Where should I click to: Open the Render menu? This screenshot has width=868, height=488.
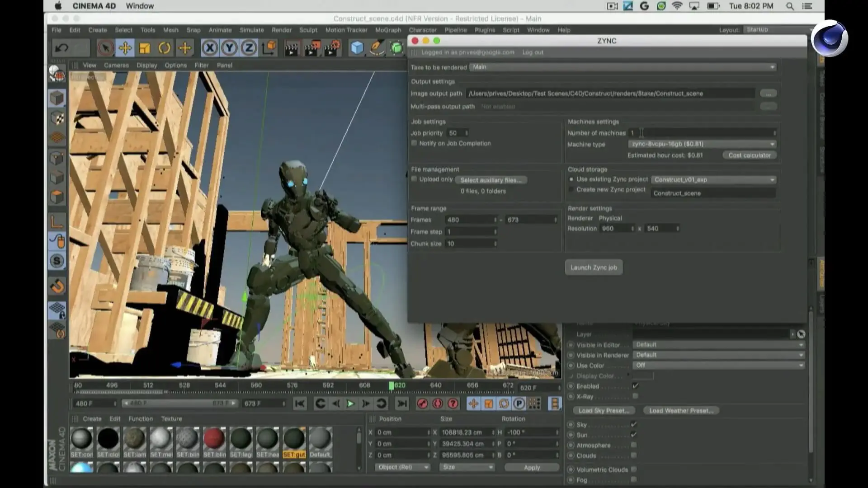tap(281, 30)
